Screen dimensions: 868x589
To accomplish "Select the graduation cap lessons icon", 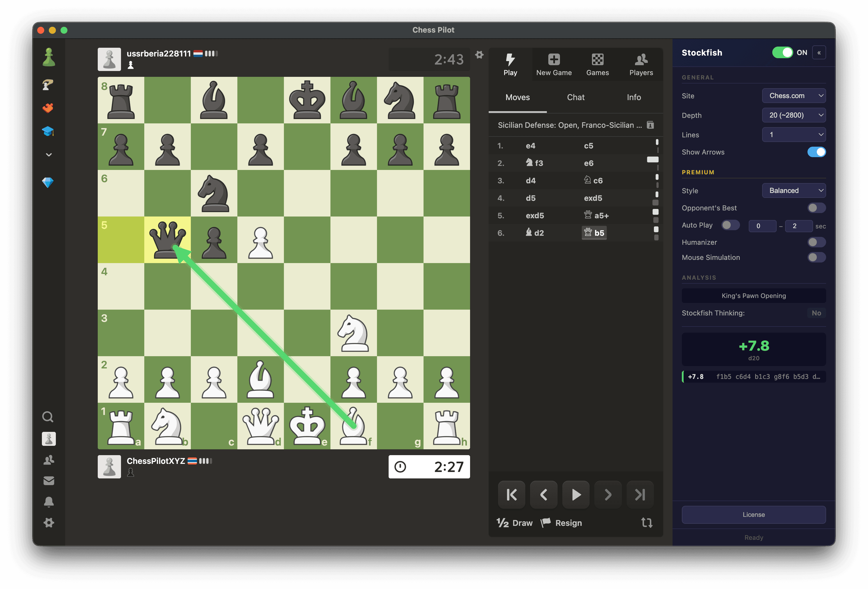I will click(48, 131).
